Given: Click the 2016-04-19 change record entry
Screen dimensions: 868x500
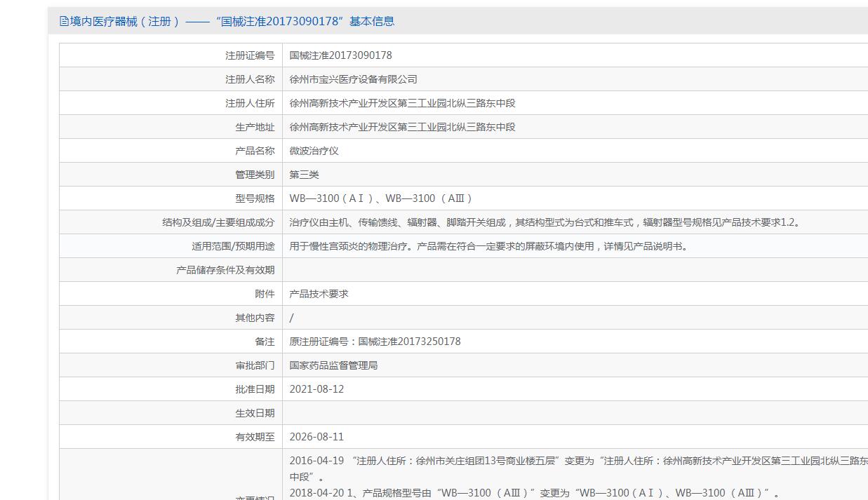Looking at the screenshot, I should tap(579, 468).
